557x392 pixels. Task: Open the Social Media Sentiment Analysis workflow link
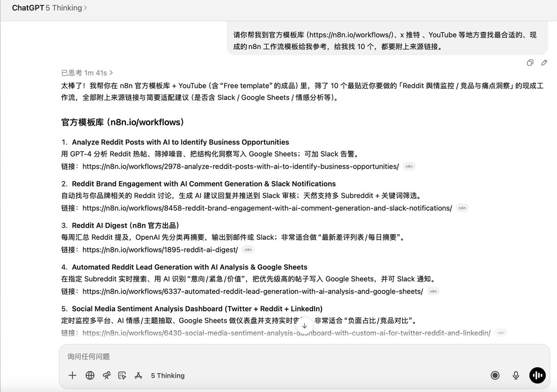286,333
